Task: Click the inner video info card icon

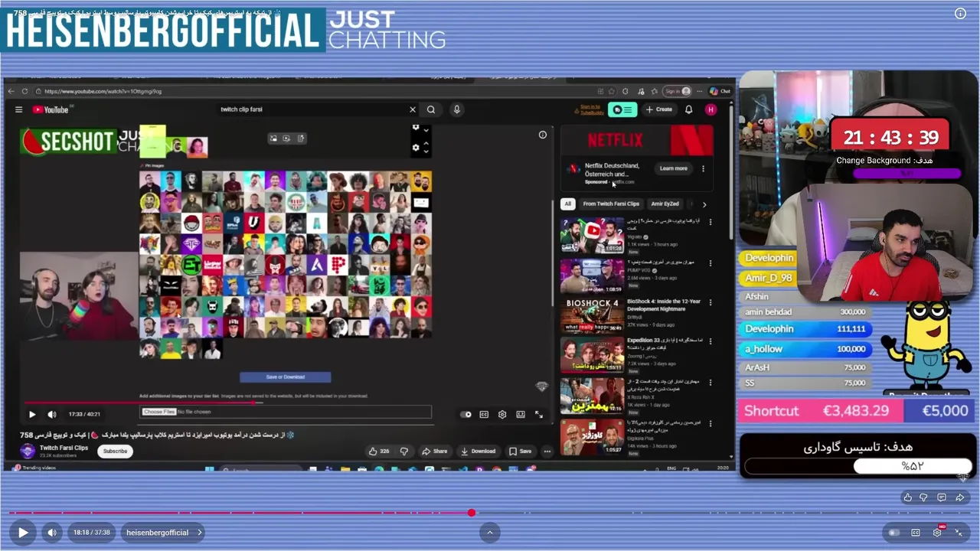Action: [x=543, y=135]
